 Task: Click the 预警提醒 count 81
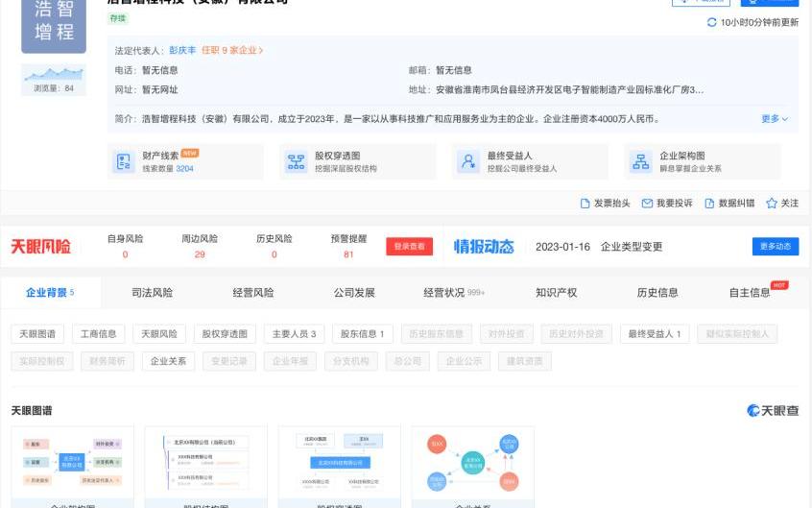pyautogui.click(x=348, y=254)
